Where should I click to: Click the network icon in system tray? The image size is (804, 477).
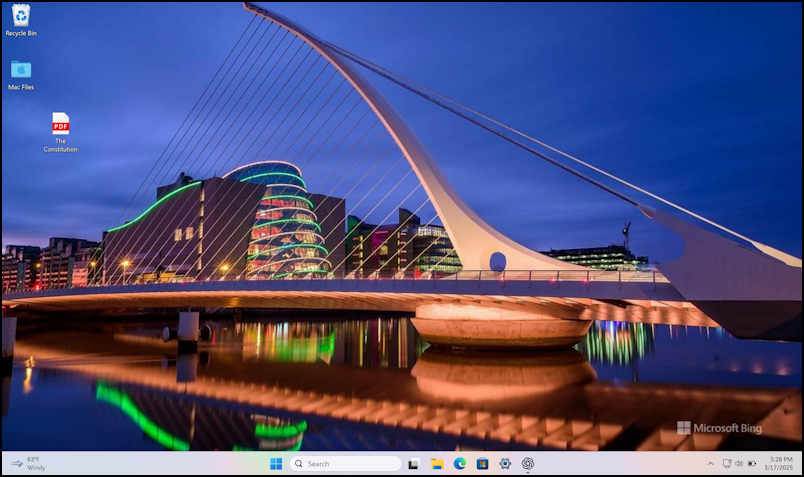pyautogui.click(x=727, y=464)
